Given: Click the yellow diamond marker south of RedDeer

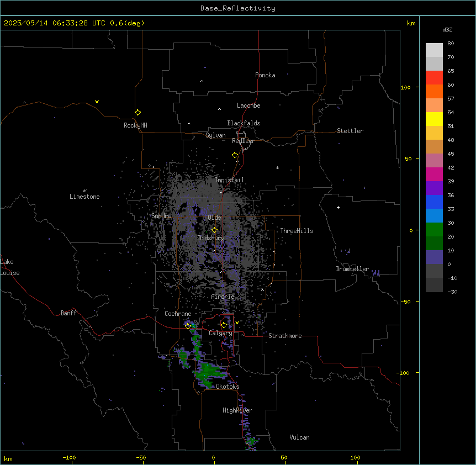Looking at the screenshot, I should point(235,155).
